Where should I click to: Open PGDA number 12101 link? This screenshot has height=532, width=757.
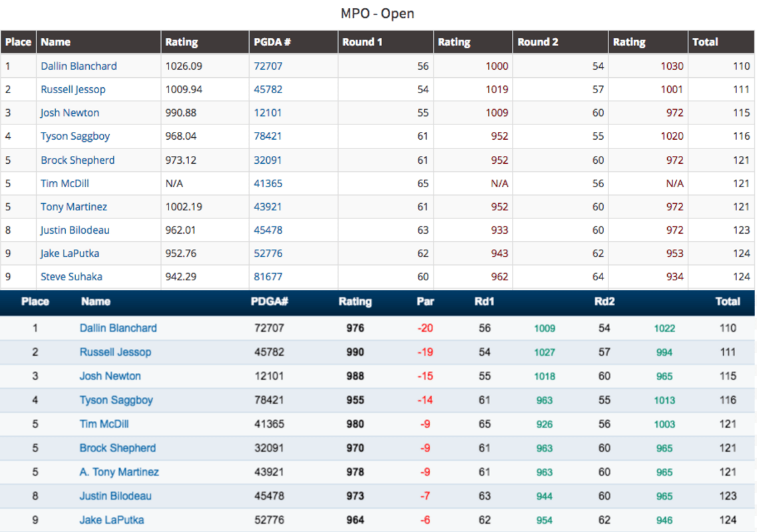[x=268, y=113]
